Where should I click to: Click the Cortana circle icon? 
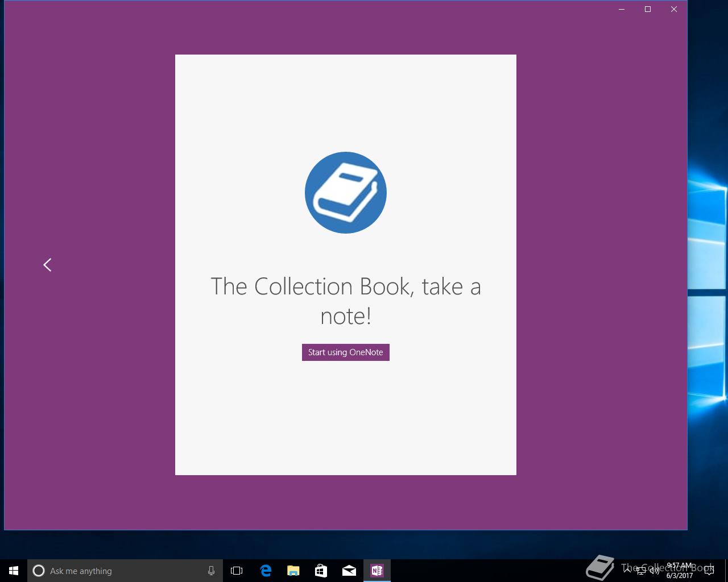tap(39, 571)
